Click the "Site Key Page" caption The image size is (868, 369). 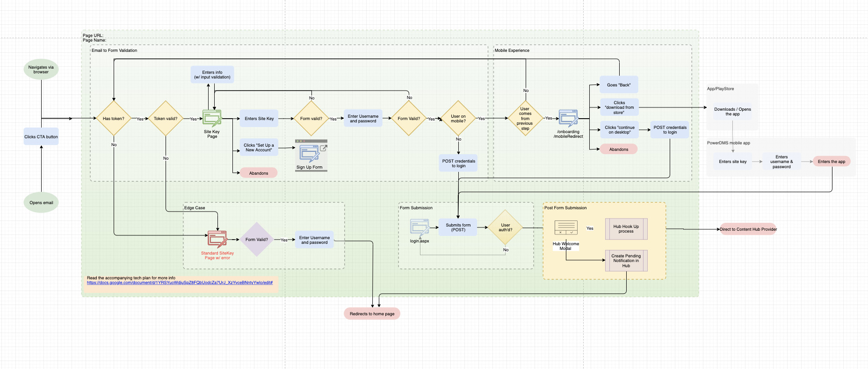click(x=212, y=134)
